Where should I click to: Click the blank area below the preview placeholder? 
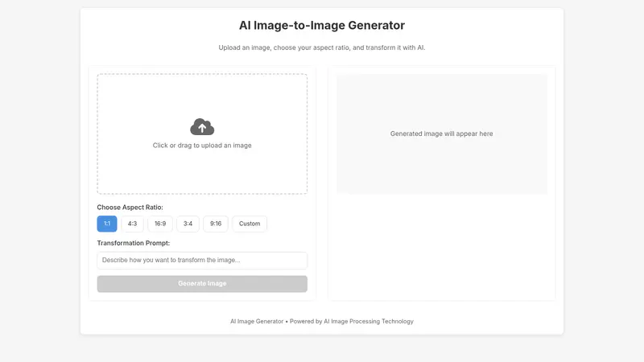point(441,249)
